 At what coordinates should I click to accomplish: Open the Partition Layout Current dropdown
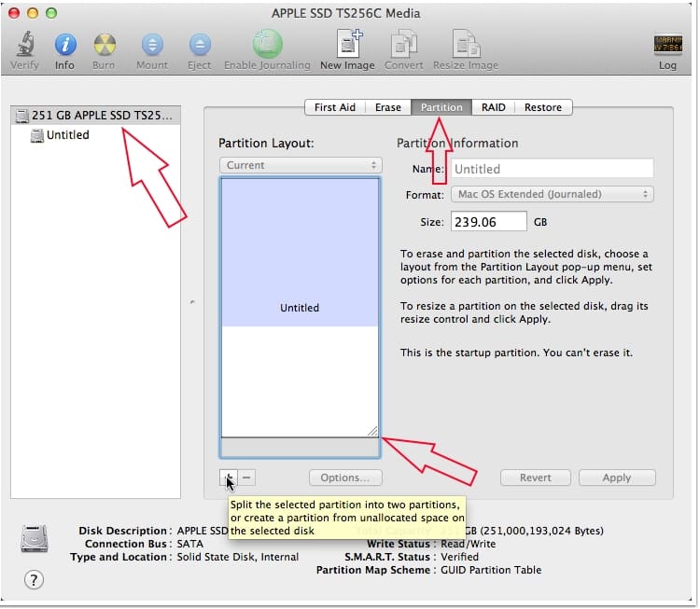[301, 165]
